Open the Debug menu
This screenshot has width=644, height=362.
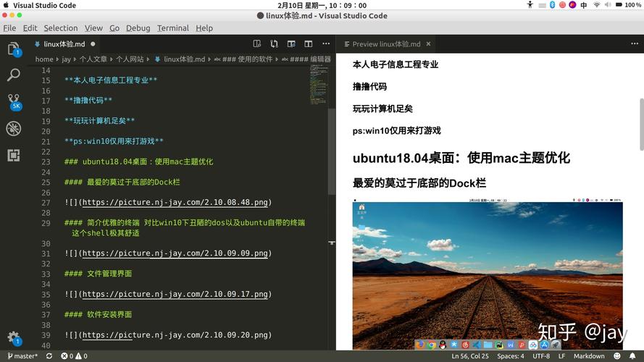[138, 28]
